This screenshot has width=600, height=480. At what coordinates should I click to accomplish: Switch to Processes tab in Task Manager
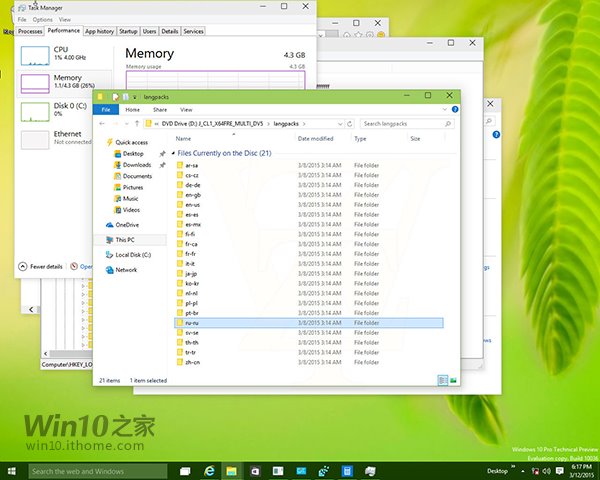point(30,31)
